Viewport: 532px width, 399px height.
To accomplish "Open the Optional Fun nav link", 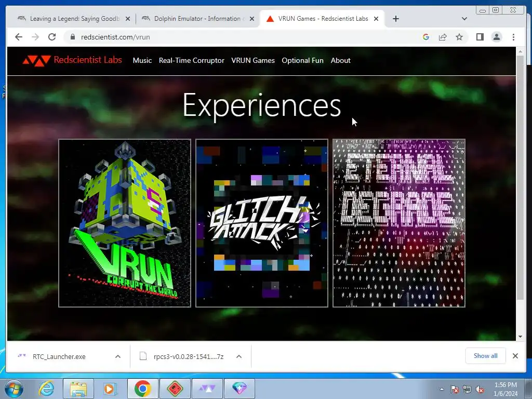I will click(x=302, y=60).
